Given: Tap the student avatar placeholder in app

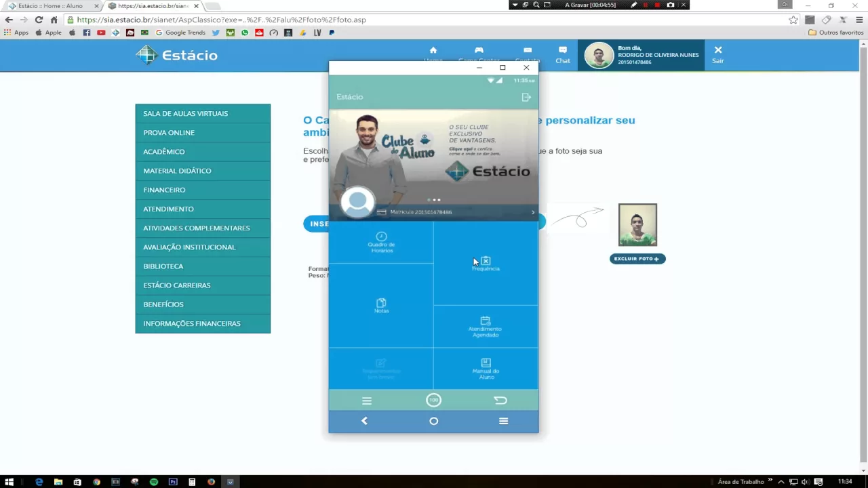Looking at the screenshot, I should coord(357,202).
